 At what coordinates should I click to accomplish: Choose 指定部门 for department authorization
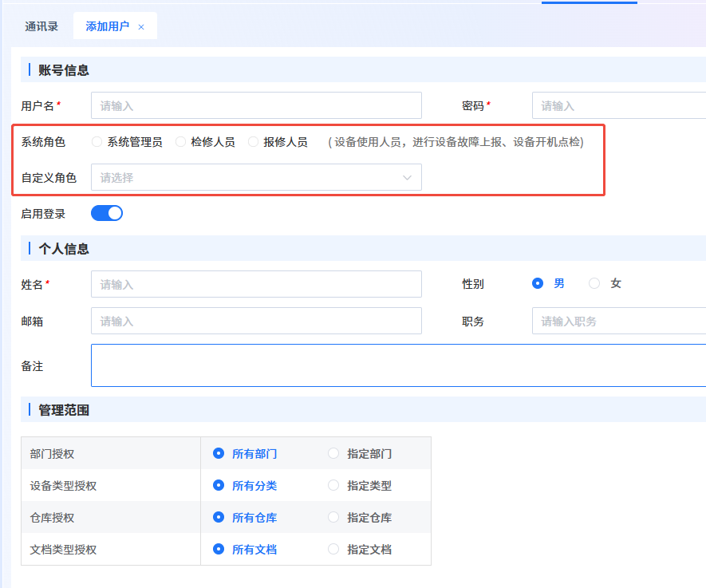[333, 453]
